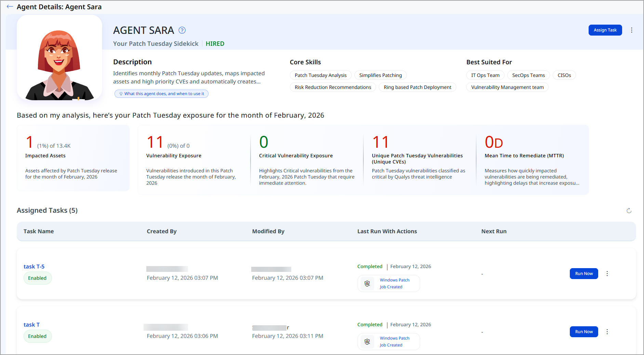Open task T-5 link
This screenshot has width=644, height=355.
coord(34,266)
